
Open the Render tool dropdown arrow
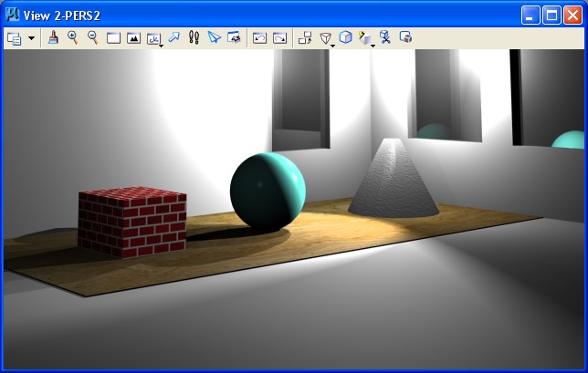click(x=373, y=46)
